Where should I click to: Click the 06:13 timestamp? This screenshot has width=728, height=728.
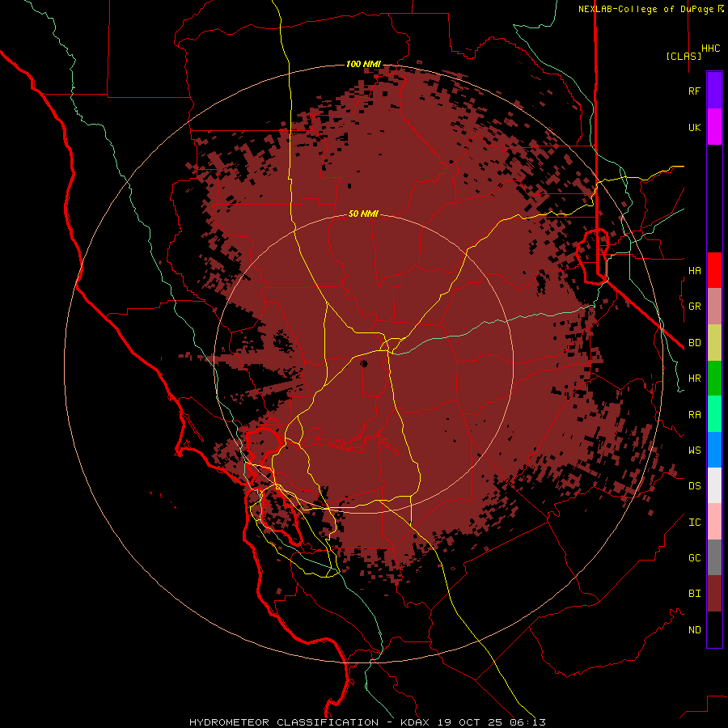[527, 722]
